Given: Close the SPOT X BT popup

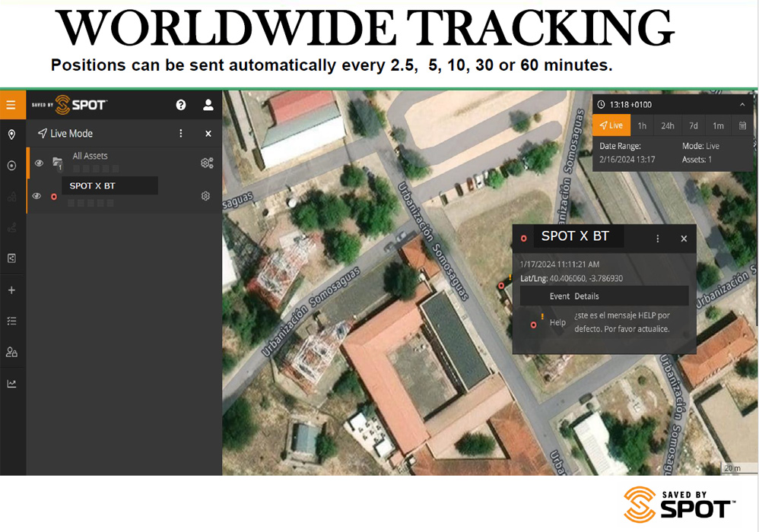Looking at the screenshot, I should 684,239.
